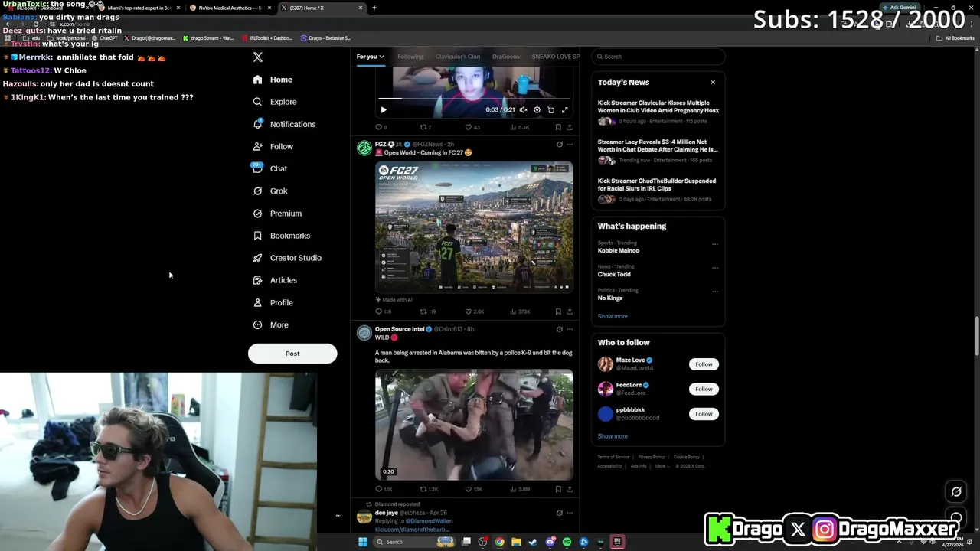
Task: Click the X search field
Action: tap(658, 57)
